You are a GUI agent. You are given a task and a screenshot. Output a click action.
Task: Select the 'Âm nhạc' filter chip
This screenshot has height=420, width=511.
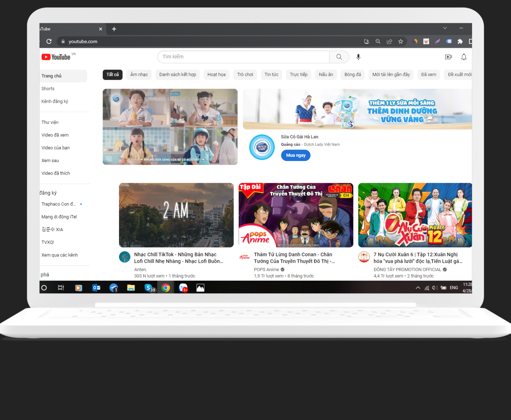coord(139,75)
